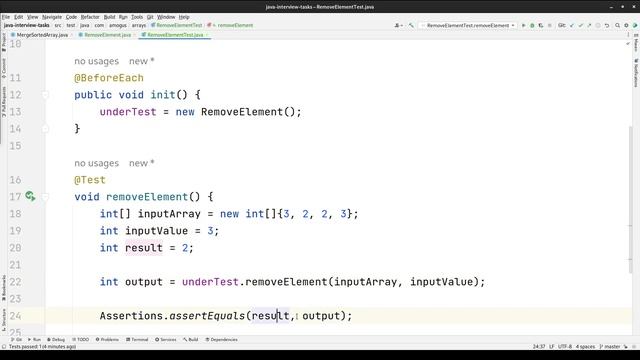Open the recent files tab list kebab
Image resolution: width=640 pixels, height=360 pixels.
tap(628, 35)
